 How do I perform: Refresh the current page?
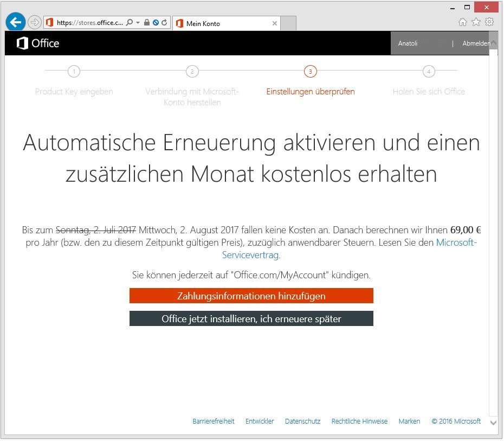click(164, 22)
